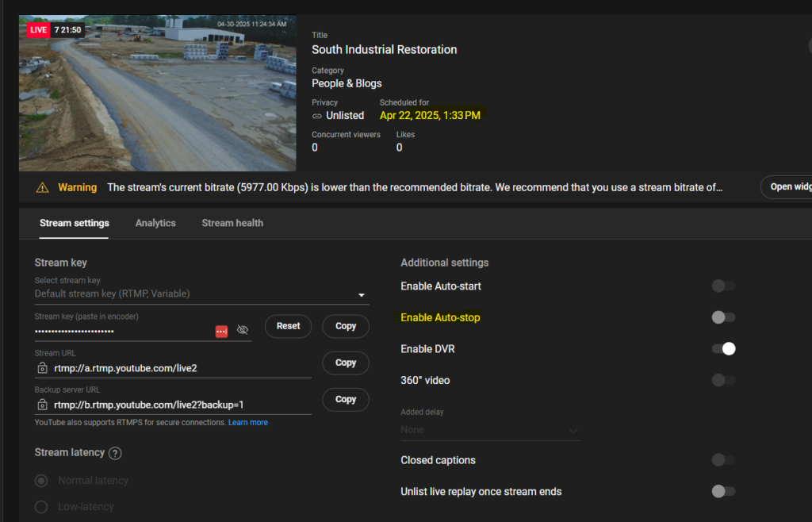Viewport: 812px width, 522px height.
Task: Click the yellow warning triangle icon
Action: pyautogui.click(x=42, y=188)
